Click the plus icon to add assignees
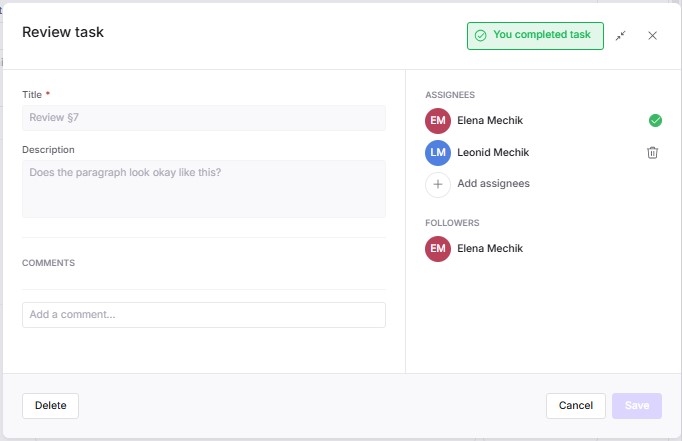The height and width of the screenshot is (441, 682). coord(437,184)
